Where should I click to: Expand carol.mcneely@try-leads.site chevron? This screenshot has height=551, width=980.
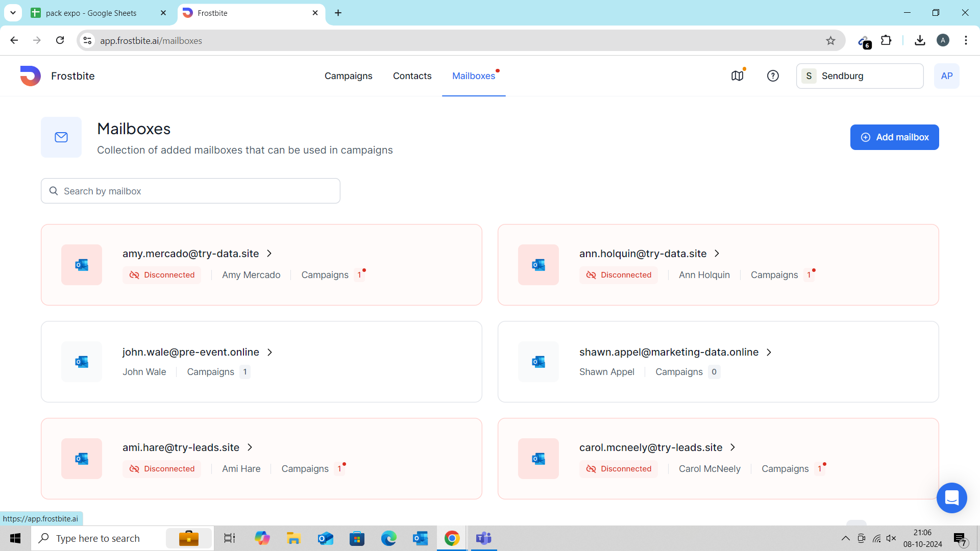pos(733,447)
